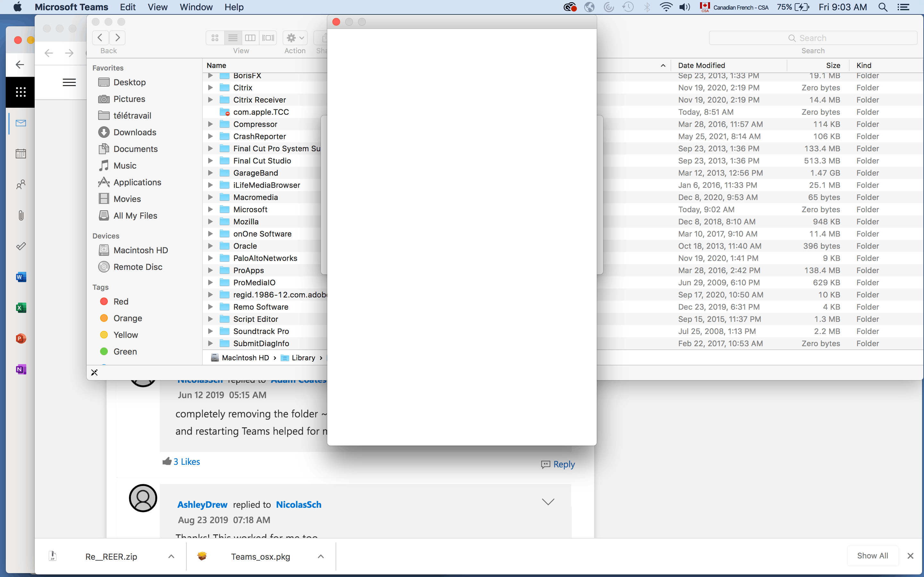Open the Calendar icon in sidebar
This screenshot has width=924, height=577.
(x=21, y=154)
